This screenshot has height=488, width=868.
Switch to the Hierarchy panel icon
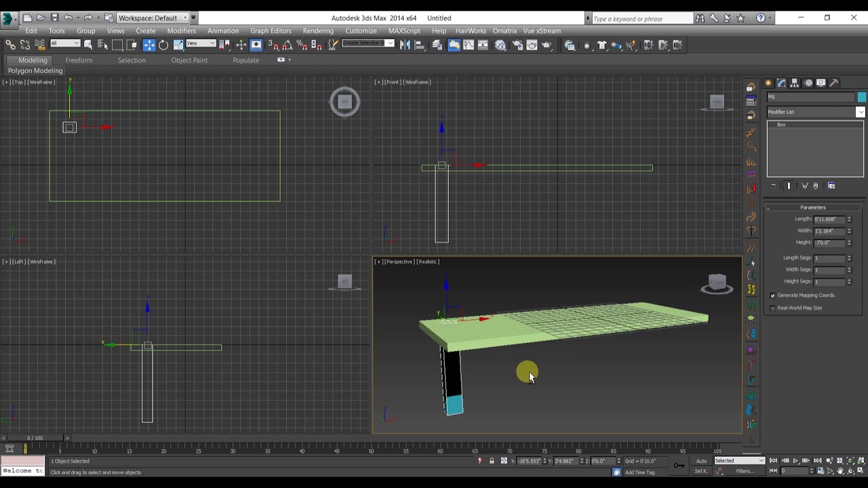point(795,83)
